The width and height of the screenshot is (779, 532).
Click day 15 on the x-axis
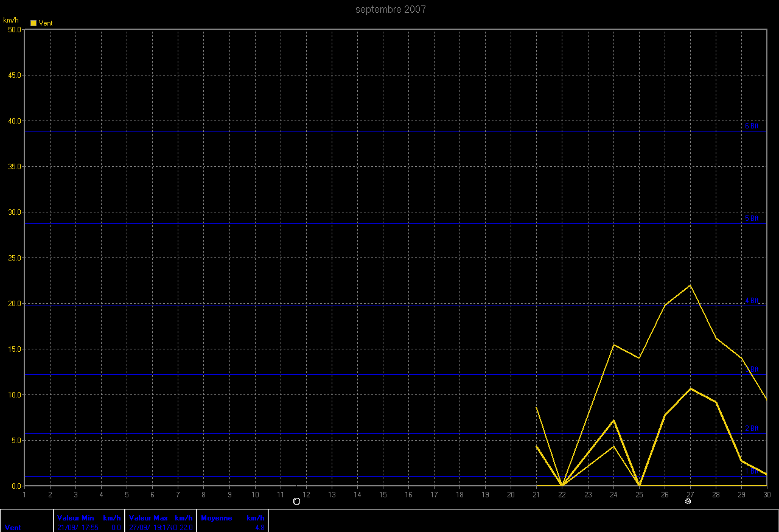coord(383,495)
